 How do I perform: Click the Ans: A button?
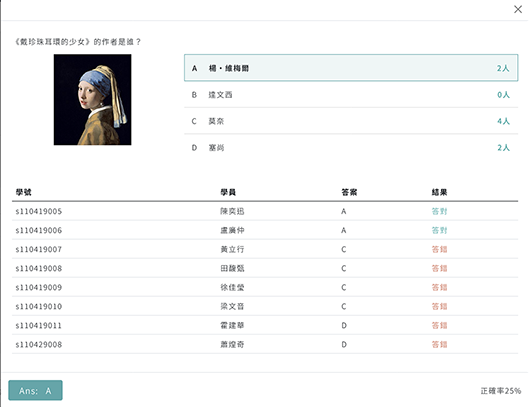click(35, 390)
